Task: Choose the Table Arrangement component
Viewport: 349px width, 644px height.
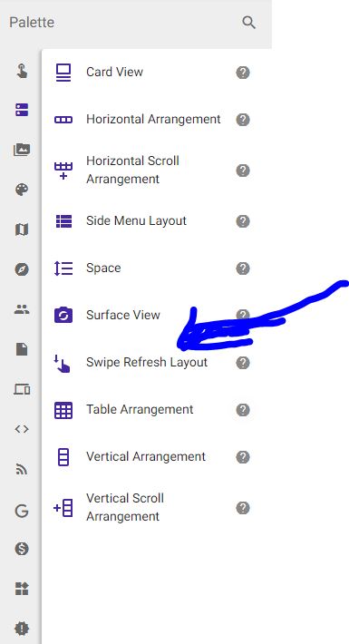Action: click(x=152, y=410)
